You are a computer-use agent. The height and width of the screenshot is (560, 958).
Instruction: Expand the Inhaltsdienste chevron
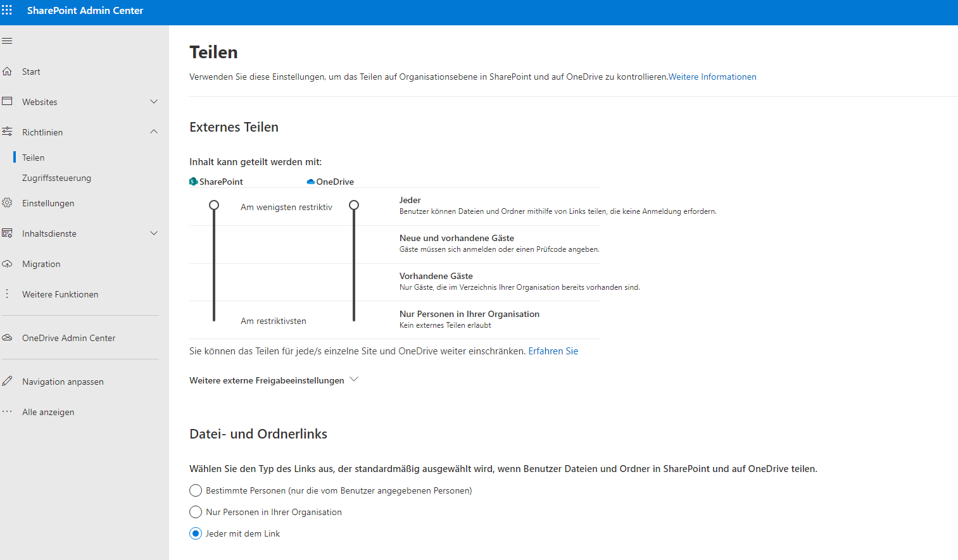point(154,233)
